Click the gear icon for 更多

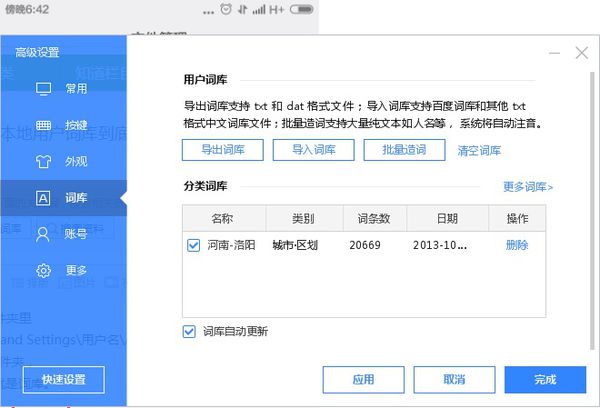point(44,270)
